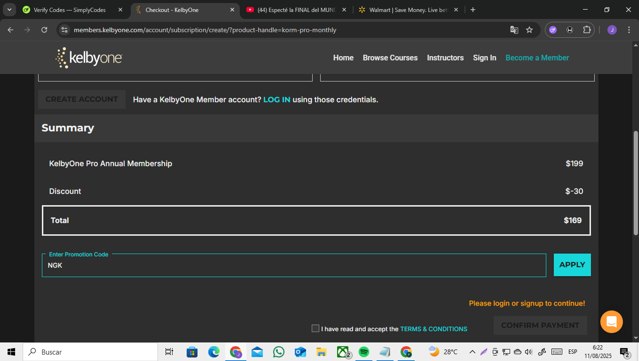Focus the Enter Promotion Code field
Viewport: 639px width, 361px height.
click(294, 265)
